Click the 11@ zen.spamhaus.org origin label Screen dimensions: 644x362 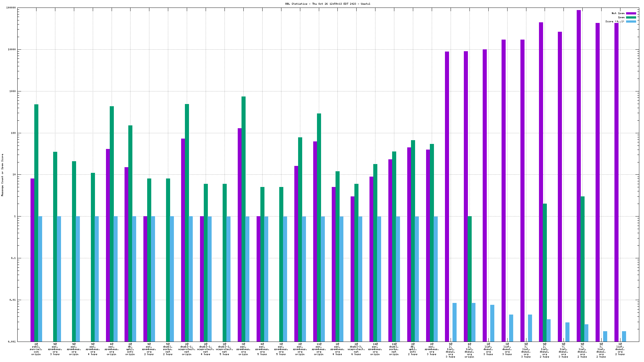(319, 349)
